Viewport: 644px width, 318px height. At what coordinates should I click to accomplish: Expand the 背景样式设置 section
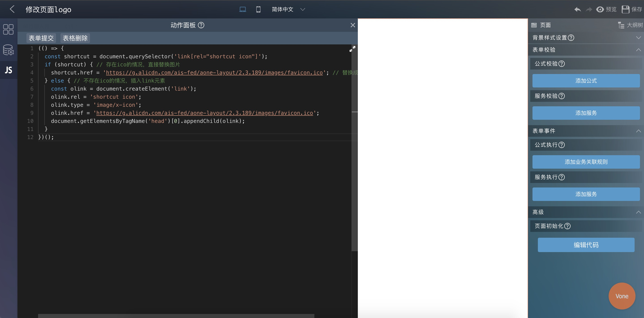click(638, 37)
